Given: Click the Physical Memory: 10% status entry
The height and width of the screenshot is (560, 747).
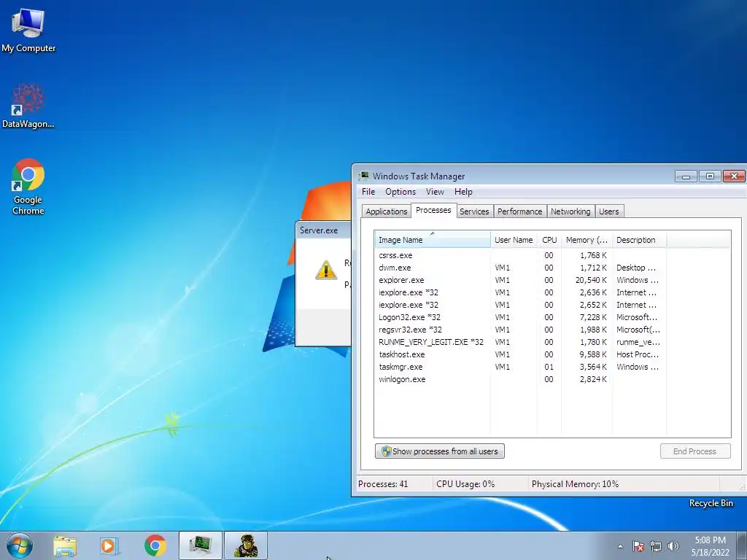Looking at the screenshot, I should [575, 484].
